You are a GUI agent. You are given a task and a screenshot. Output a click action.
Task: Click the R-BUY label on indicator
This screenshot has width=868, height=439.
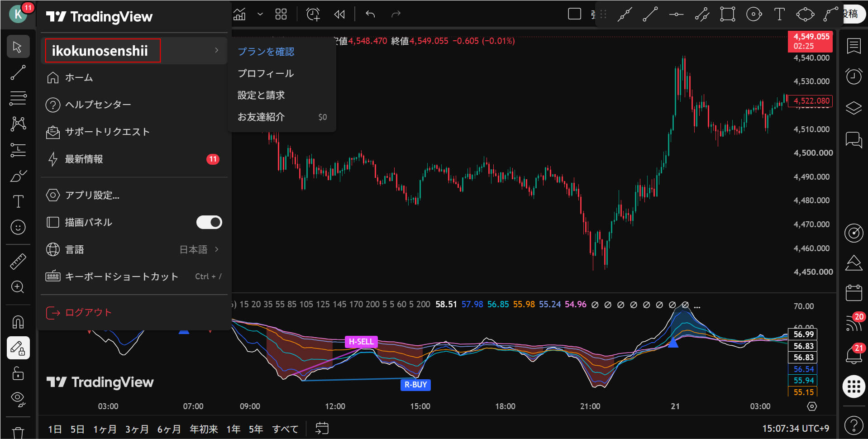pyautogui.click(x=415, y=385)
